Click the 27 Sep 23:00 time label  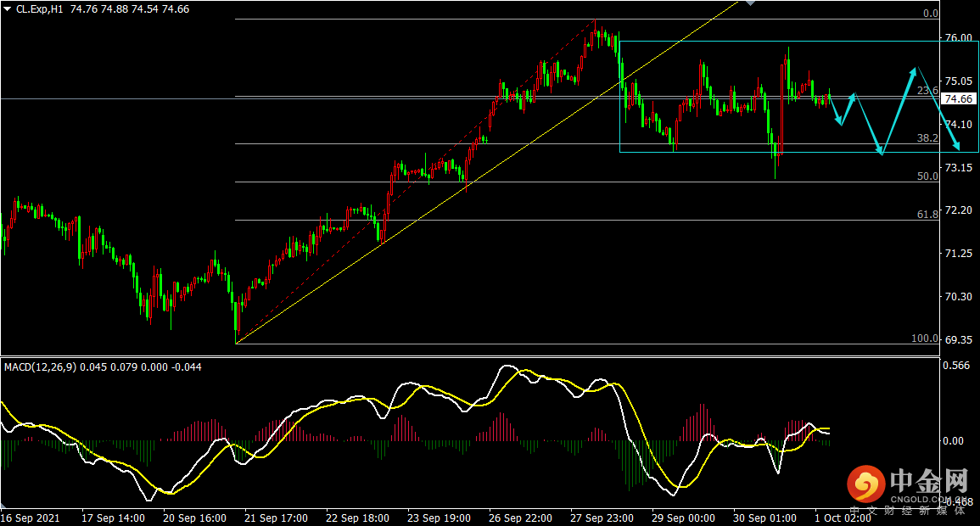pos(602,518)
